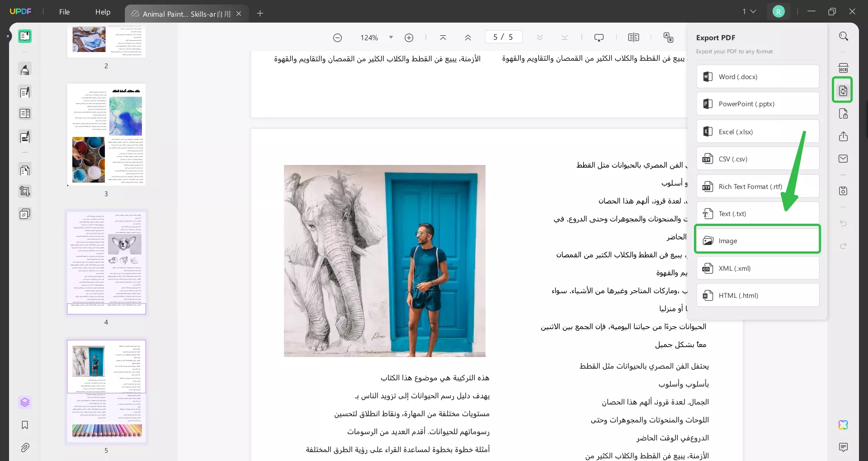This screenshot has height=461, width=868.
Task: Export PDF as Text (.txt)
Action: 758,214
